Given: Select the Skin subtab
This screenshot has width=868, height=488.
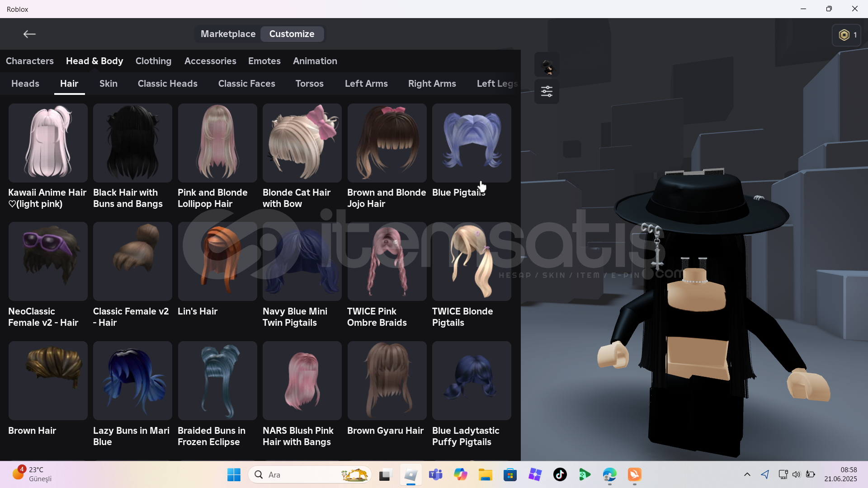Looking at the screenshot, I should point(108,84).
